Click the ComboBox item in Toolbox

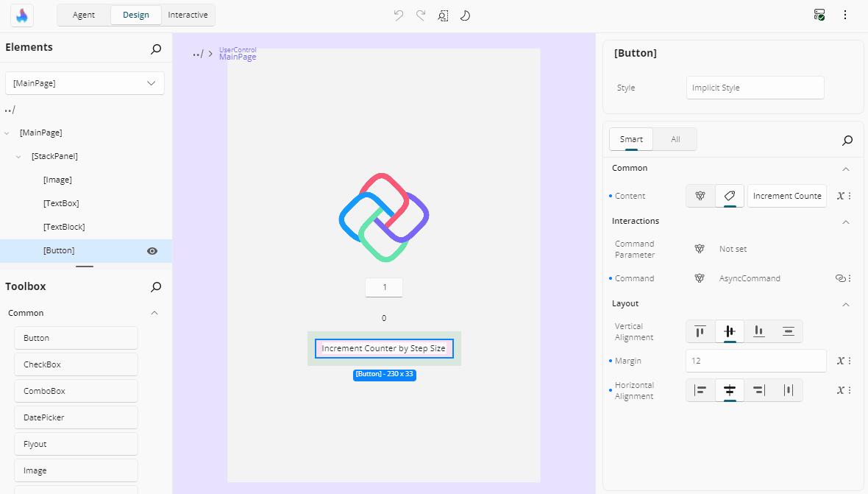(x=76, y=391)
